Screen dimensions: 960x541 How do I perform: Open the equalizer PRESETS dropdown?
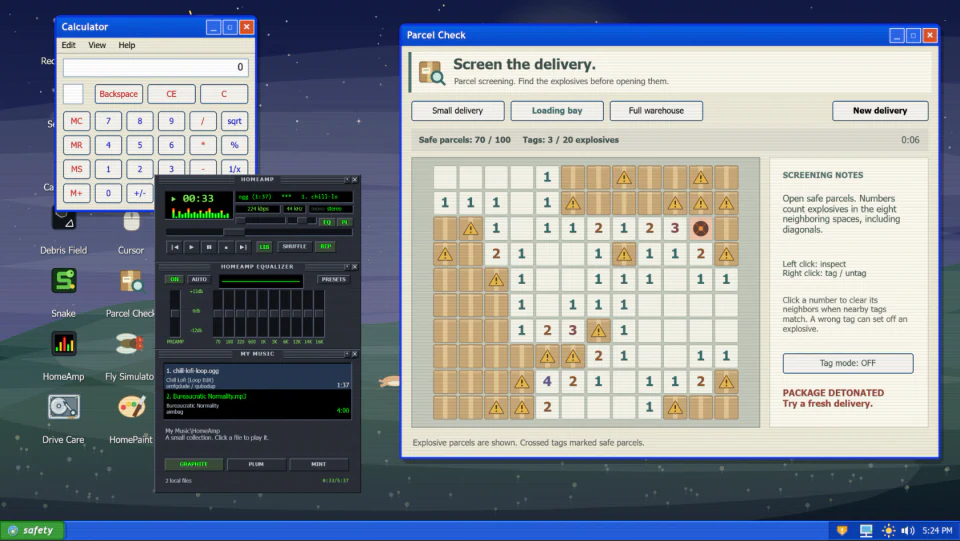tap(334, 279)
